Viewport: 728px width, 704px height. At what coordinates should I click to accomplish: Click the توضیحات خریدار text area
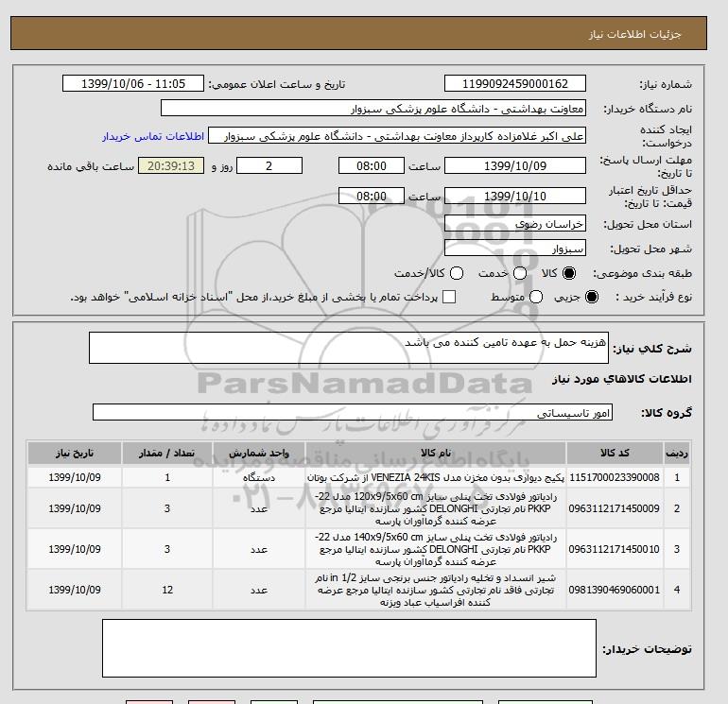[x=349, y=648]
